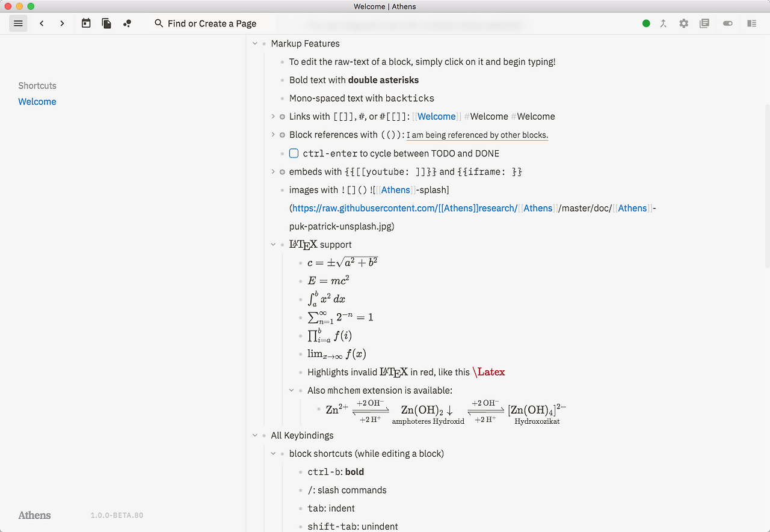Screen dimensions: 770x532
Task: Go back to the previous page
Action: (42, 23)
